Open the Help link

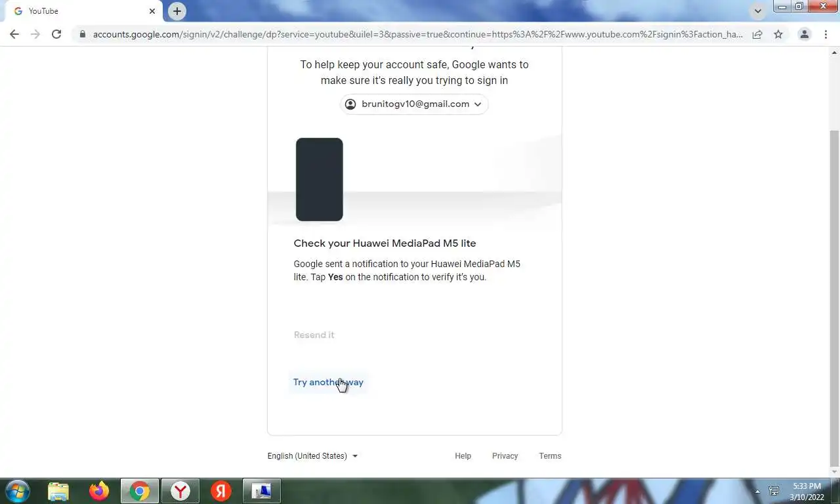coord(463,456)
